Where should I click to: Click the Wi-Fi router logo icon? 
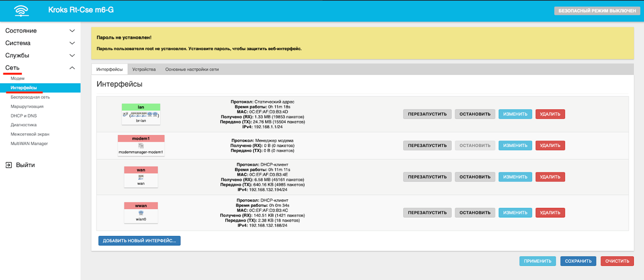[21, 11]
